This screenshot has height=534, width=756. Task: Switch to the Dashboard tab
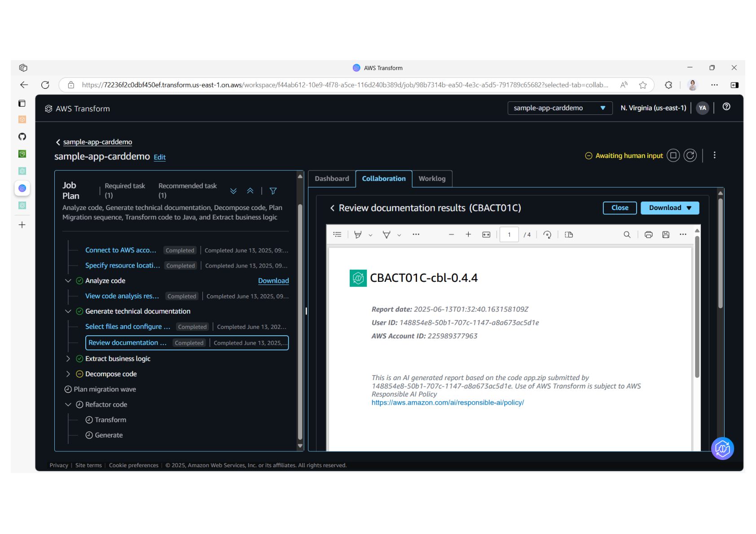(x=332, y=179)
